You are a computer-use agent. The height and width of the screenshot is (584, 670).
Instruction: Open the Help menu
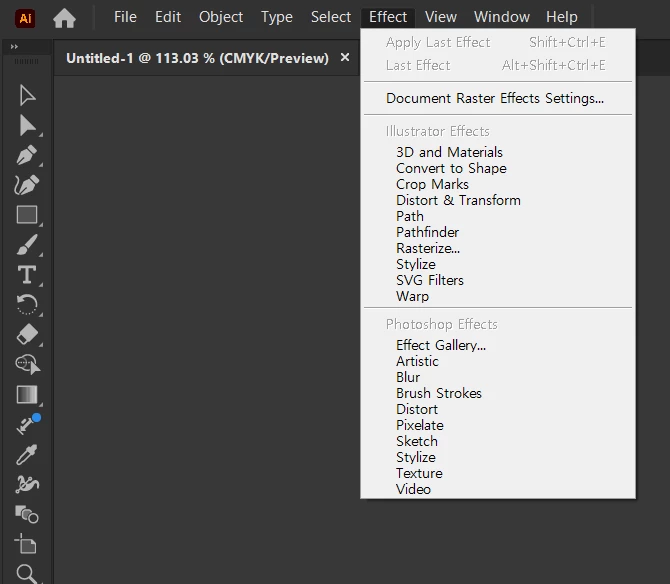[561, 17]
